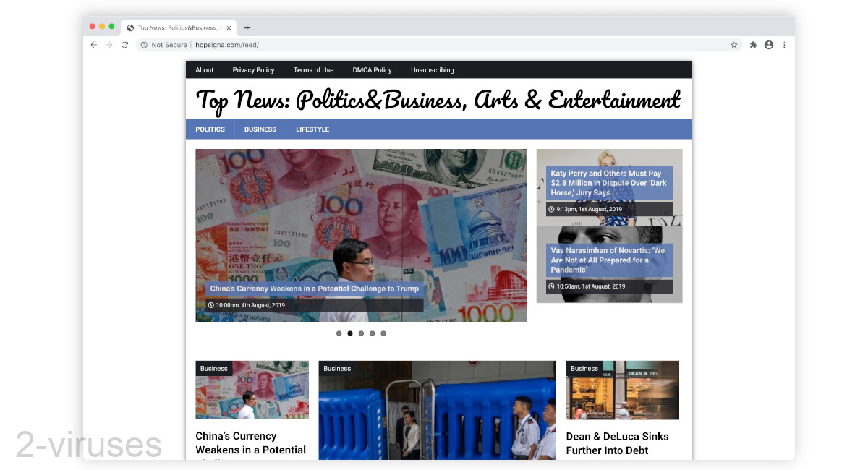This screenshot has width=868, height=470.
Task: Reload the page with the refresh icon
Action: (x=124, y=44)
